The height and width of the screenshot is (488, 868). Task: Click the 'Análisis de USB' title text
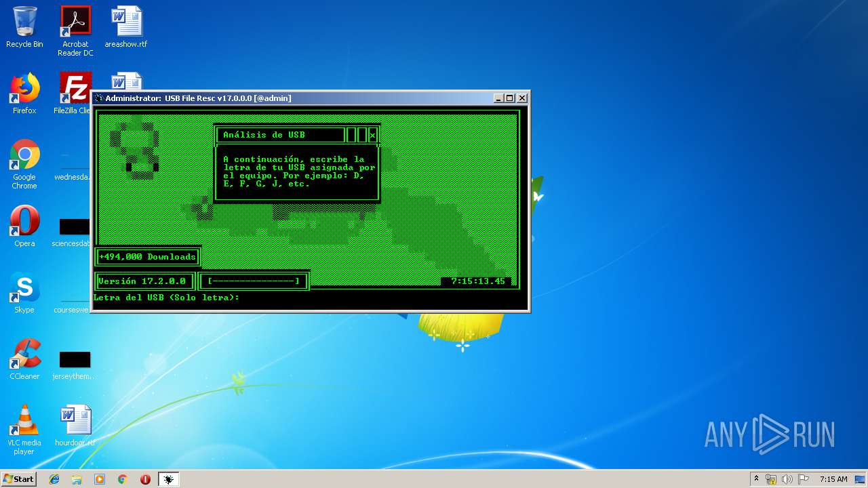click(x=264, y=135)
